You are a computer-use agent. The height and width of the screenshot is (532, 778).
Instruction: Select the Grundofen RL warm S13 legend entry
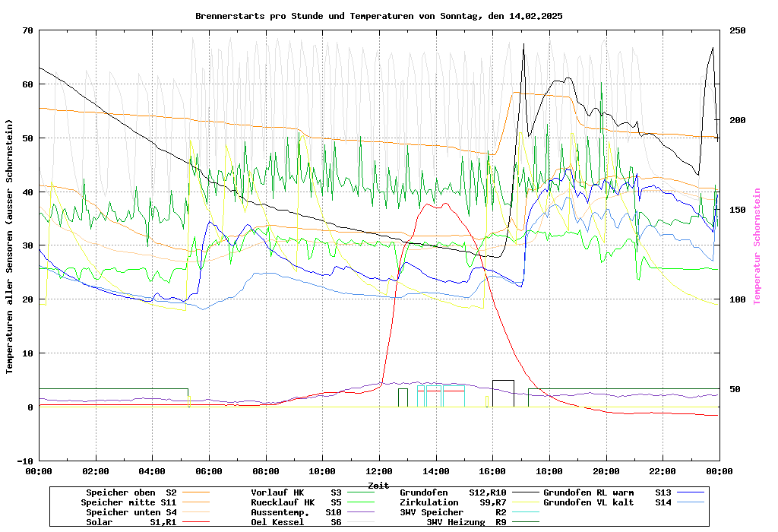(607, 492)
